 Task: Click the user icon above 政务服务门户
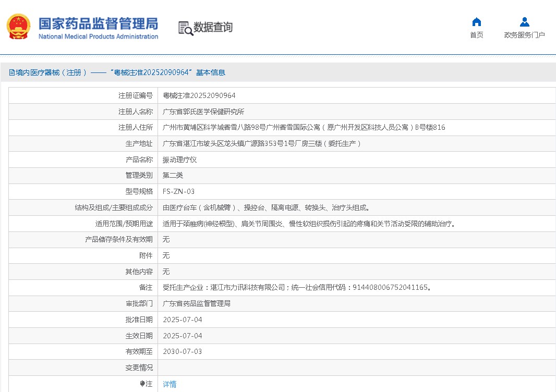[x=524, y=22]
